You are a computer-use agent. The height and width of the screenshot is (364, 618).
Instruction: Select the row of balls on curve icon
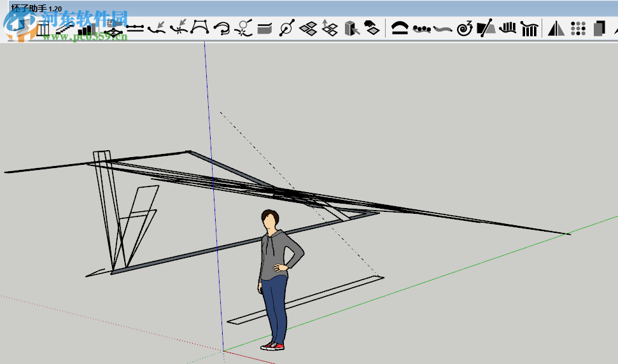(x=421, y=28)
